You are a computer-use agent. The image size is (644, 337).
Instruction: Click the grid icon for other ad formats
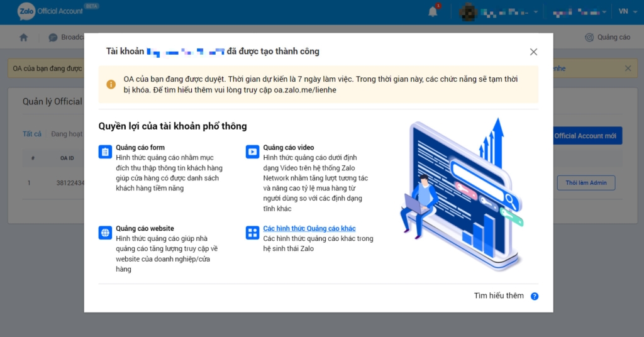click(252, 233)
